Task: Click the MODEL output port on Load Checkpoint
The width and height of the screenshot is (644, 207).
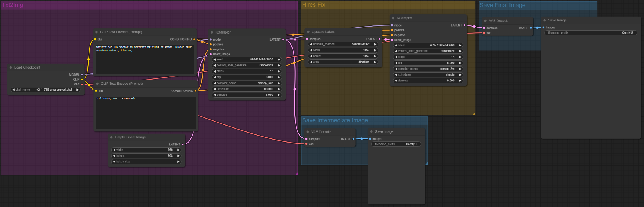Action: [x=82, y=74]
